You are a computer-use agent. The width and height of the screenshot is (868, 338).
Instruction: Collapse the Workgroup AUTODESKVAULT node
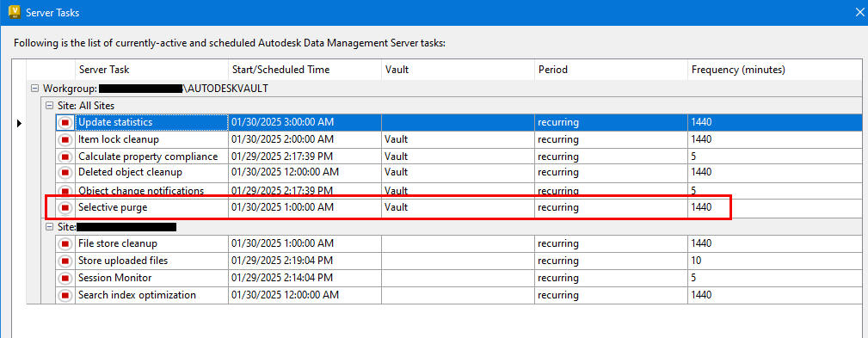35,88
